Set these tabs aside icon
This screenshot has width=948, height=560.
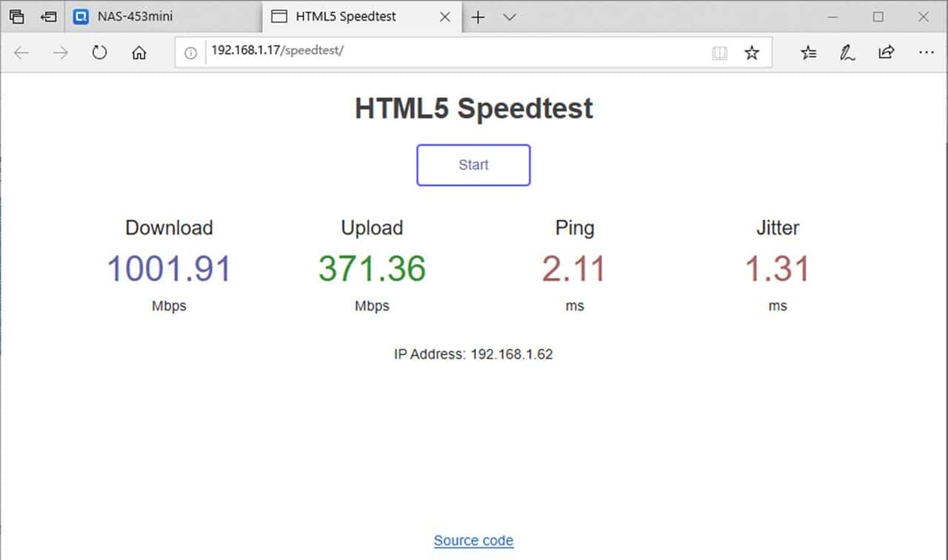pyautogui.click(x=48, y=16)
